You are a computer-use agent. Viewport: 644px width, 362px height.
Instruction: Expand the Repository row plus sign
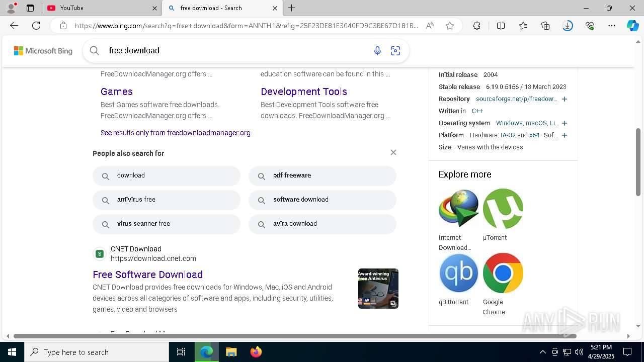tap(565, 99)
